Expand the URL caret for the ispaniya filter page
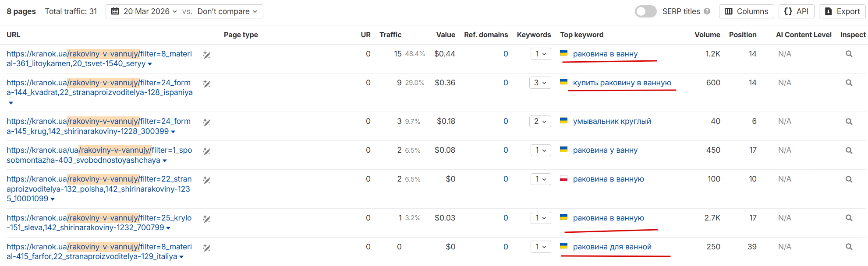Viewport: 868px width, 266px height. click(11, 103)
